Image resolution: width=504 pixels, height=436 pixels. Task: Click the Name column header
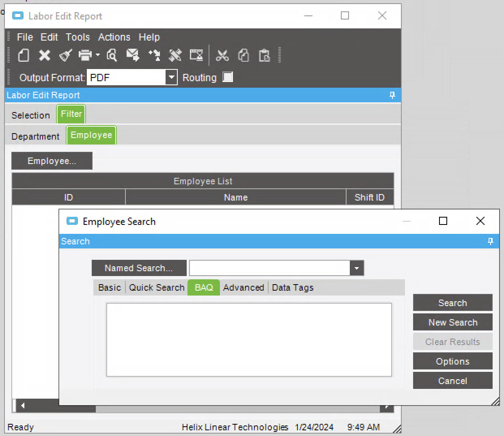236,197
